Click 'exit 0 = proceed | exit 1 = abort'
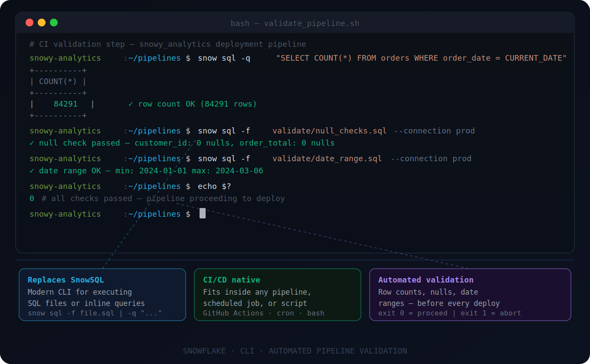 coord(449,313)
